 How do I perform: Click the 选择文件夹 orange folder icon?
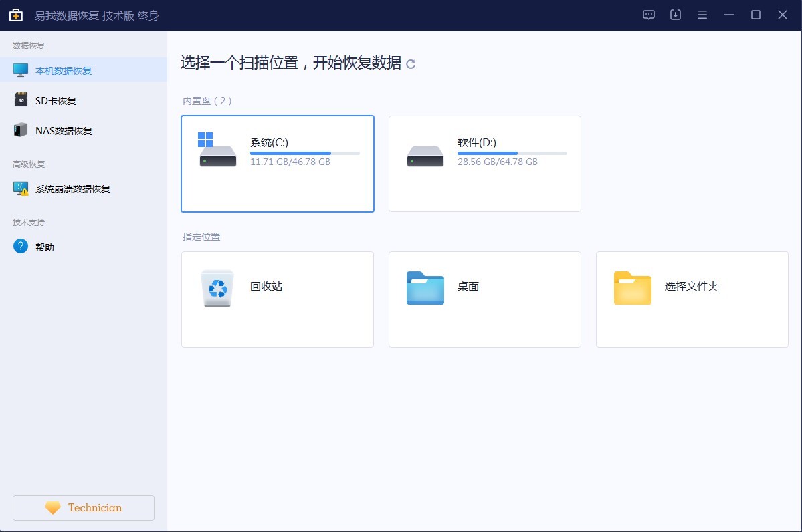(x=631, y=288)
